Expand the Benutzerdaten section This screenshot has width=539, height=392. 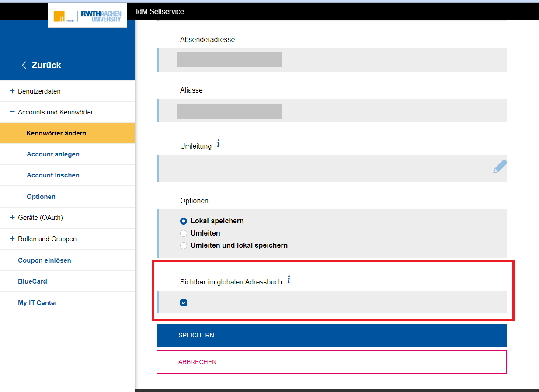click(12, 91)
